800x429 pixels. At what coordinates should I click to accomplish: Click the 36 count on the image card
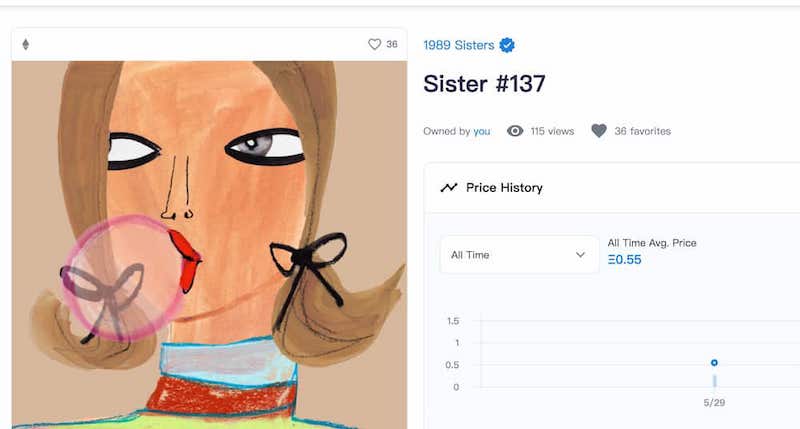(x=392, y=44)
